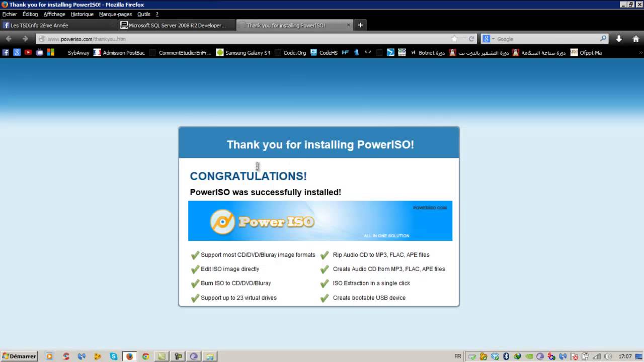
Task: Open the Botnet bookmark
Action: [428, 52]
